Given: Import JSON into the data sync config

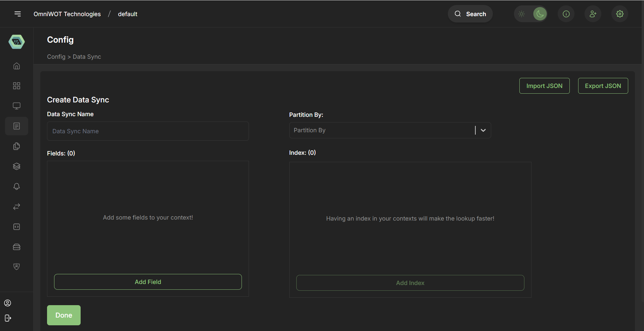Looking at the screenshot, I should click(544, 86).
